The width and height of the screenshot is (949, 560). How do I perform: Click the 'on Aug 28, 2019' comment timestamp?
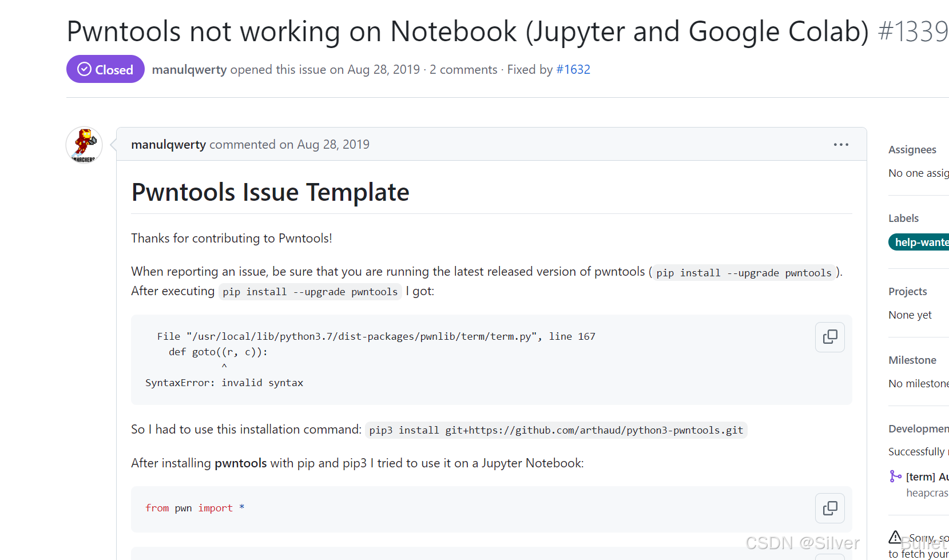[324, 145]
